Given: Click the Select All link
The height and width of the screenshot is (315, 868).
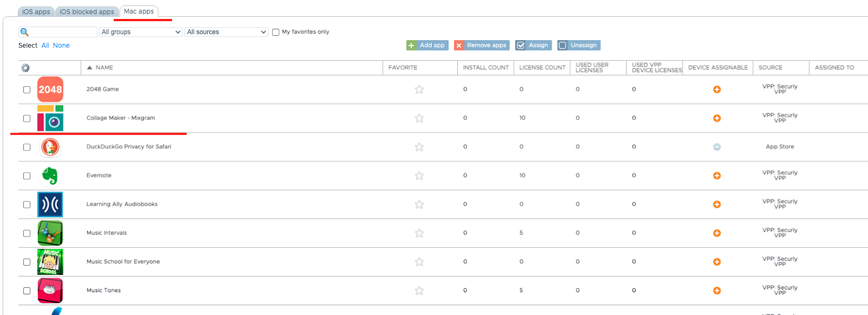Looking at the screenshot, I should click(x=46, y=46).
